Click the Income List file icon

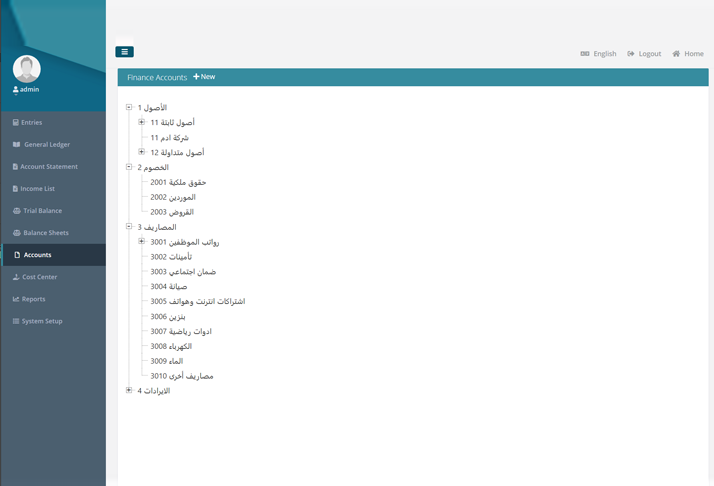pos(15,189)
